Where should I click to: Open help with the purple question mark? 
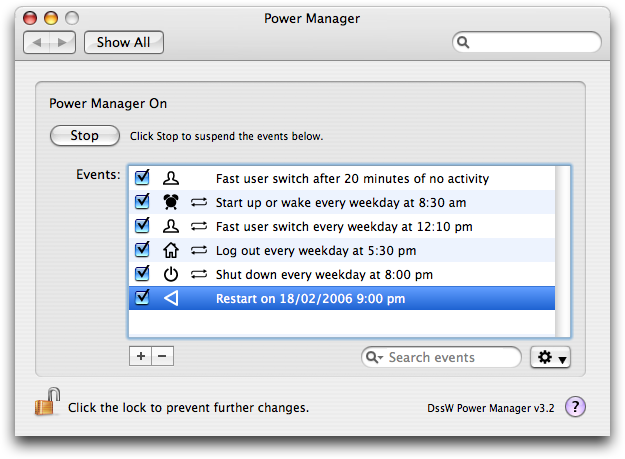[x=575, y=407]
